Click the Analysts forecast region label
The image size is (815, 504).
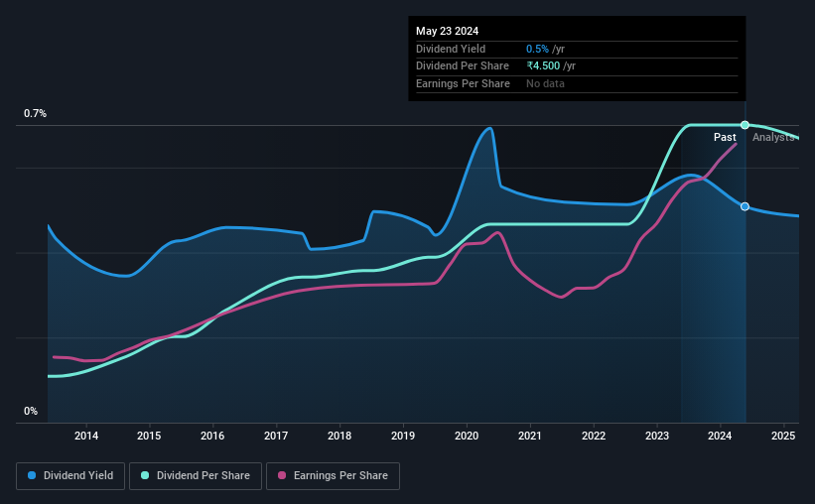pyautogui.click(x=773, y=137)
